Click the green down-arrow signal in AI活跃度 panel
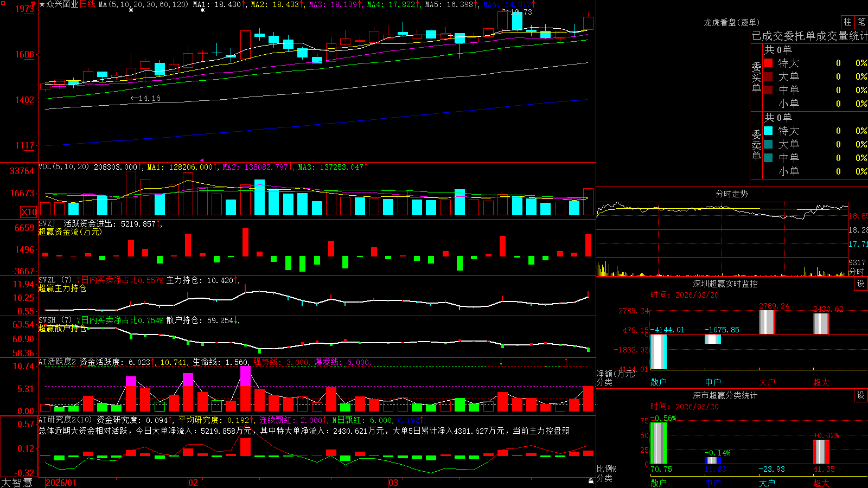Screen dimensions: 868x488 coord(501,362)
